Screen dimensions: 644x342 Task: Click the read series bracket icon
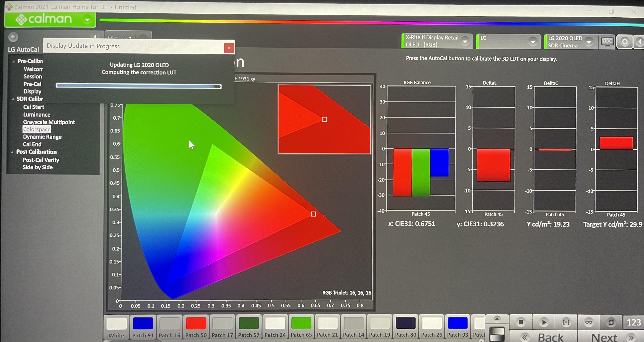tap(566, 322)
